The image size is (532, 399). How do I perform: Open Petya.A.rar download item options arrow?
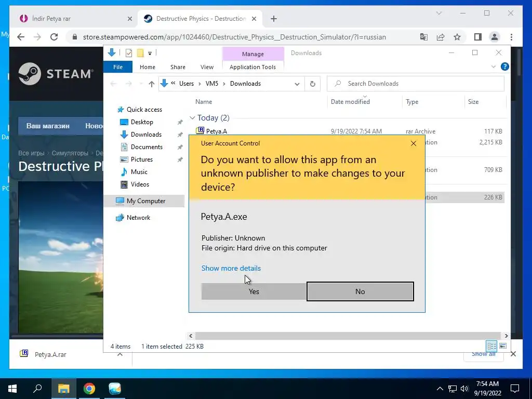[120, 354]
